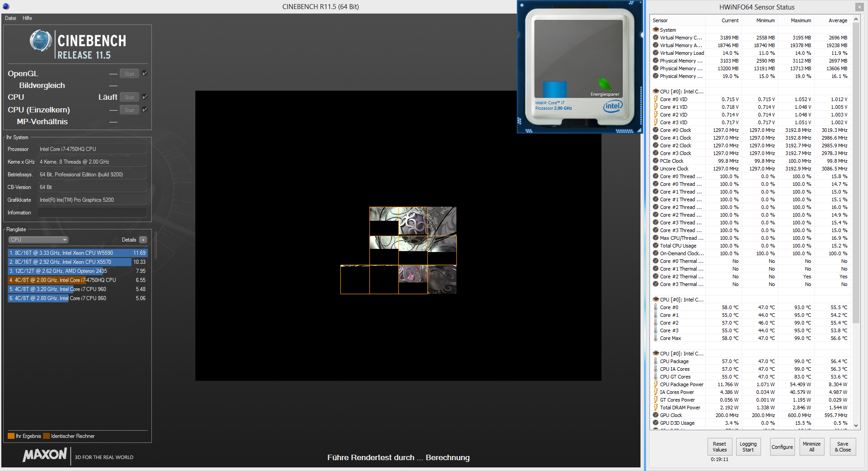Select ranking row Intel Core i7 CPU 860
The width and height of the screenshot is (868, 471).
77,298
